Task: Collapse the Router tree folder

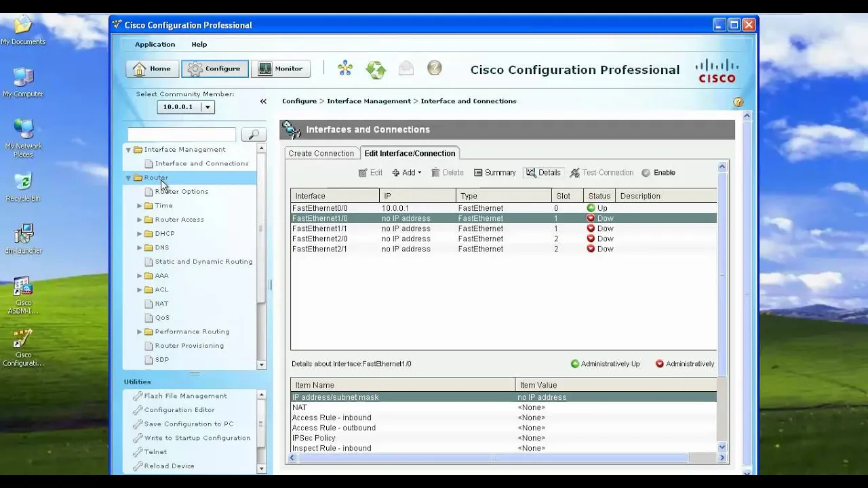Action: pyautogui.click(x=128, y=178)
